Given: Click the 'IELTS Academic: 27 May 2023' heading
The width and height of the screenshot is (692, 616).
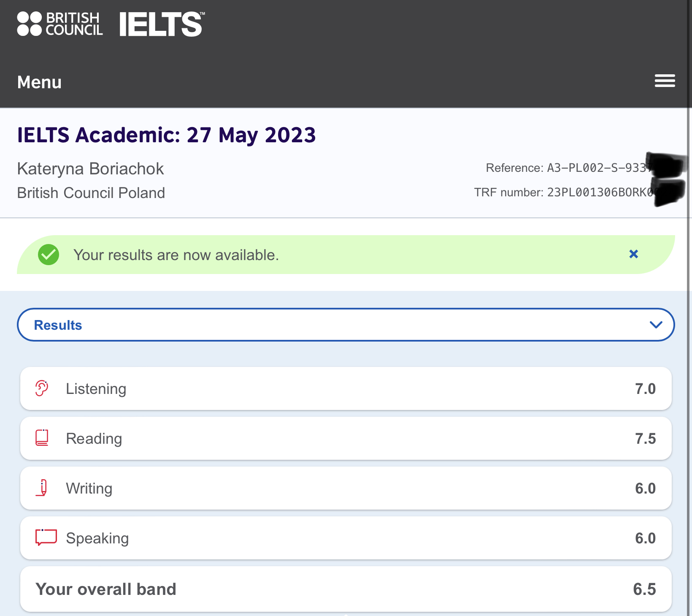Looking at the screenshot, I should (166, 135).
